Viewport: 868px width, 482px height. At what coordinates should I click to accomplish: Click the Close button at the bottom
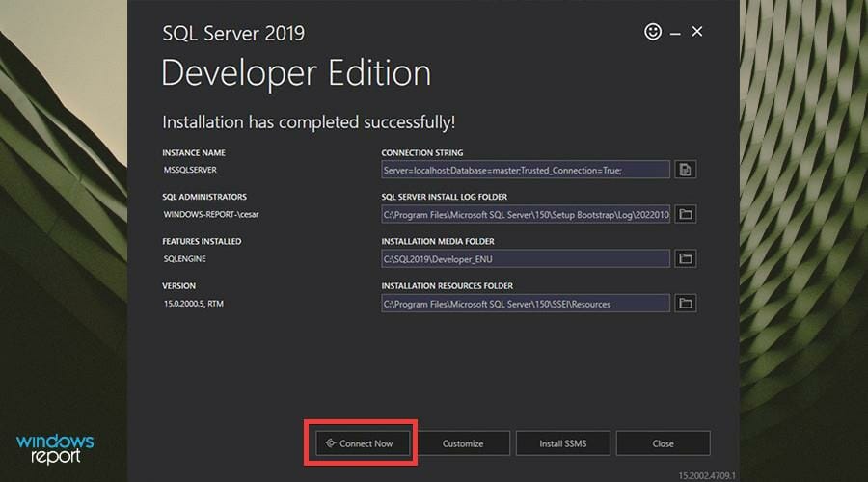pyautogui.click(x=664, y=443)
